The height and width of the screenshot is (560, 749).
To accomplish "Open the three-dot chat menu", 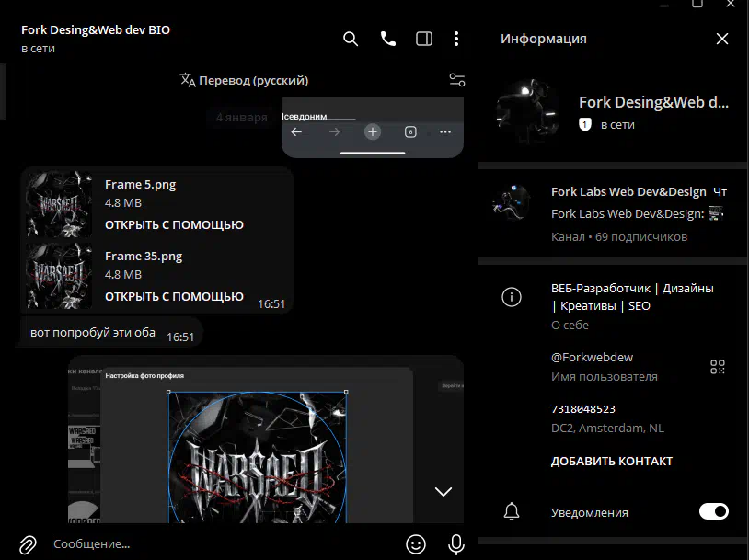I will (x=456, y=39).
